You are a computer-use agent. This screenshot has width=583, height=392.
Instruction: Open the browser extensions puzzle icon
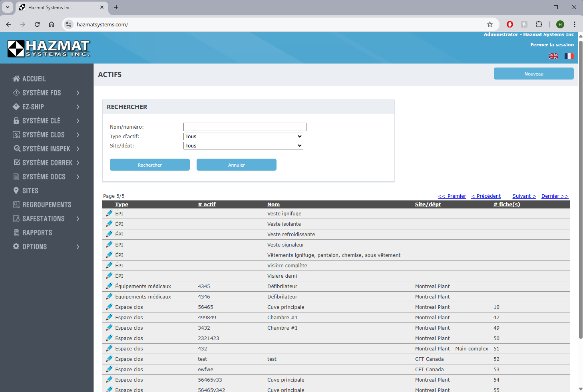[539, 24]
